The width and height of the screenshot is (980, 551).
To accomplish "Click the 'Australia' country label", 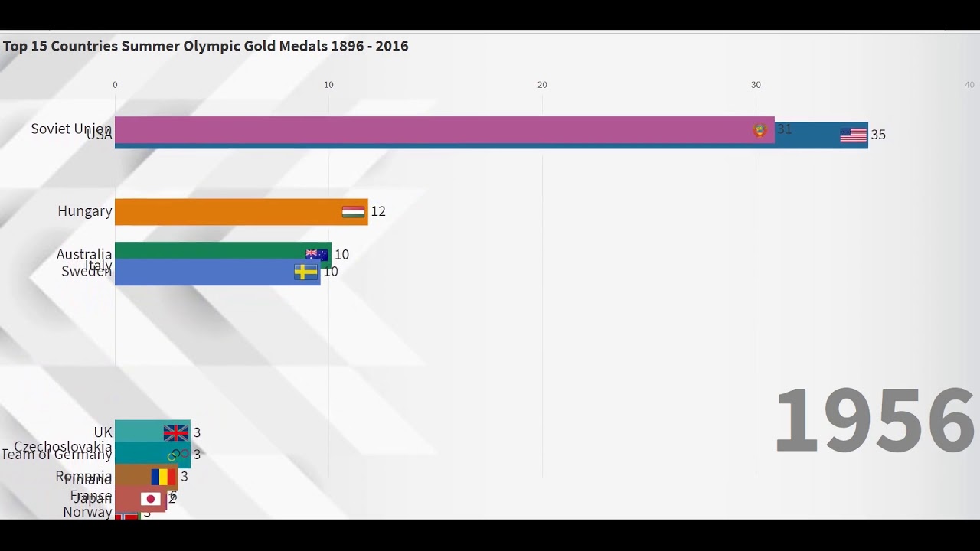I will [x=84, y=254].
